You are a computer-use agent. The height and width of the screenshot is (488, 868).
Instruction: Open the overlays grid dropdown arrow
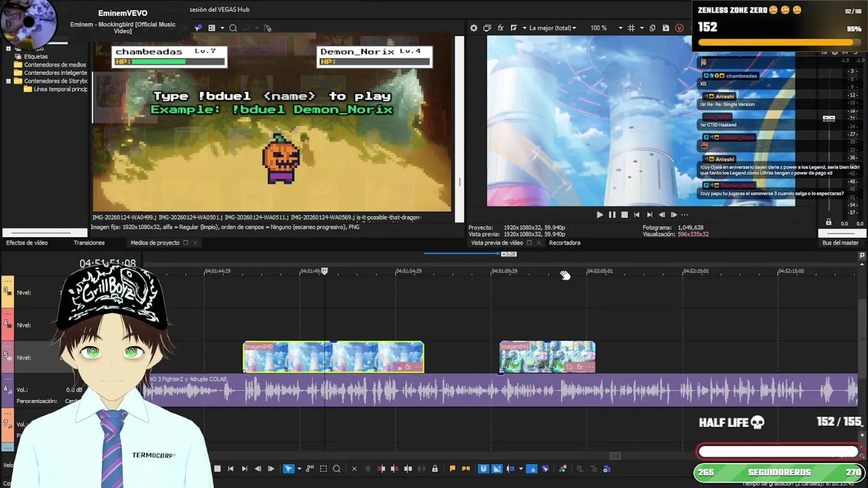pos(642,28)
